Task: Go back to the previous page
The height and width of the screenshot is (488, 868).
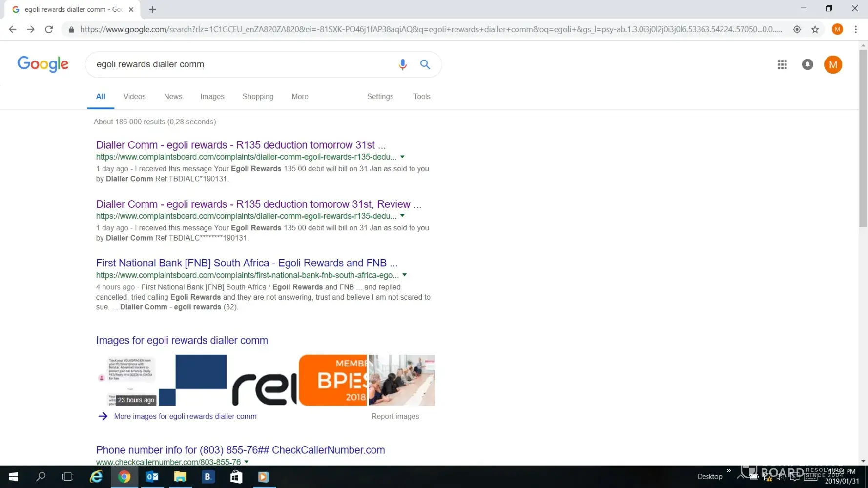Action: click(x=13, y=29)
